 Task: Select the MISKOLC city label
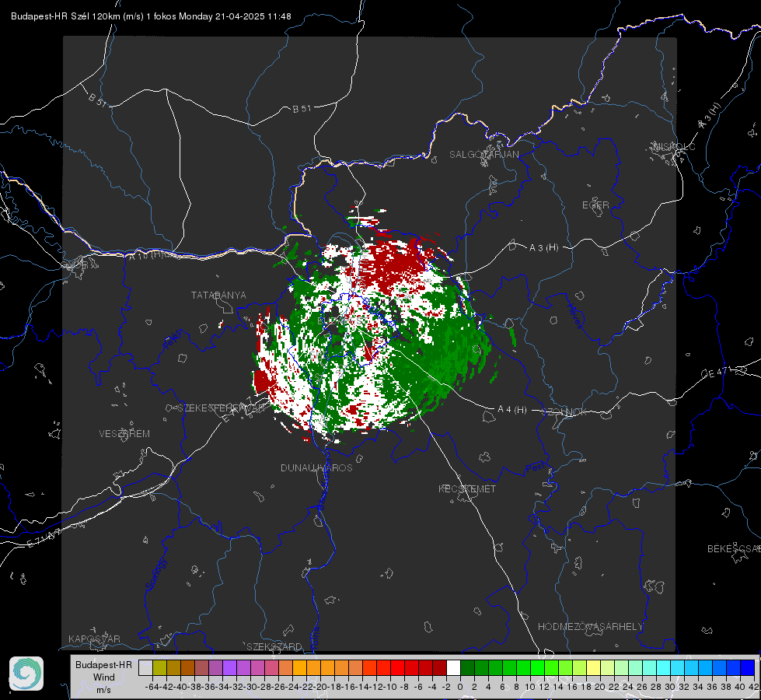click(674, 146)
